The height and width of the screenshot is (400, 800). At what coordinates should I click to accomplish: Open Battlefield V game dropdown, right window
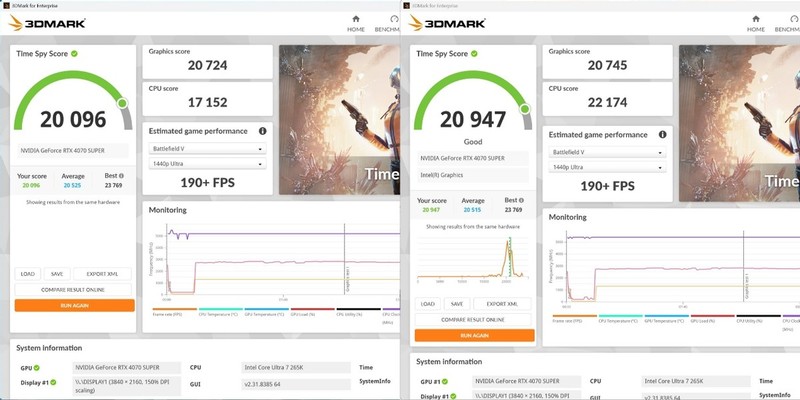607,153
